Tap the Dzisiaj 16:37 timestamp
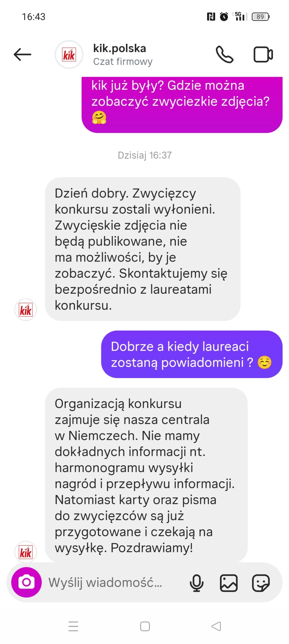 [144, 155]
